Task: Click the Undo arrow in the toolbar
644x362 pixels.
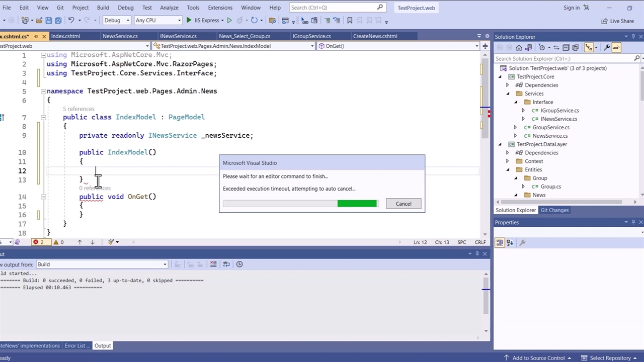Action: tap(71, 21)
